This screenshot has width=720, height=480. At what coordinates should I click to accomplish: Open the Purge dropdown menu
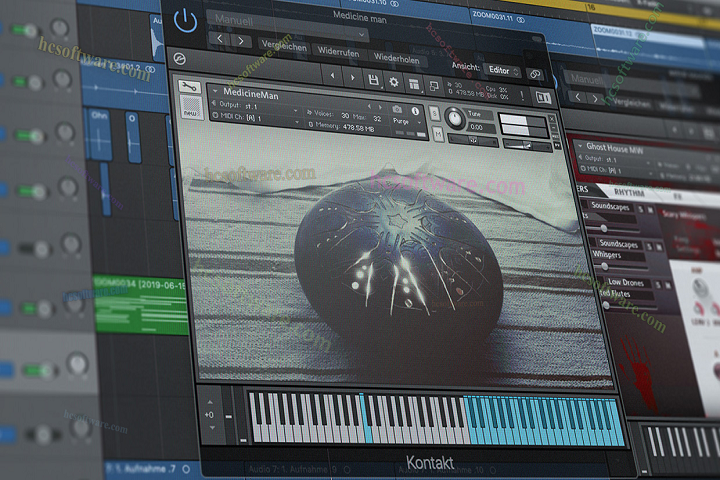[x=407, y=122]
